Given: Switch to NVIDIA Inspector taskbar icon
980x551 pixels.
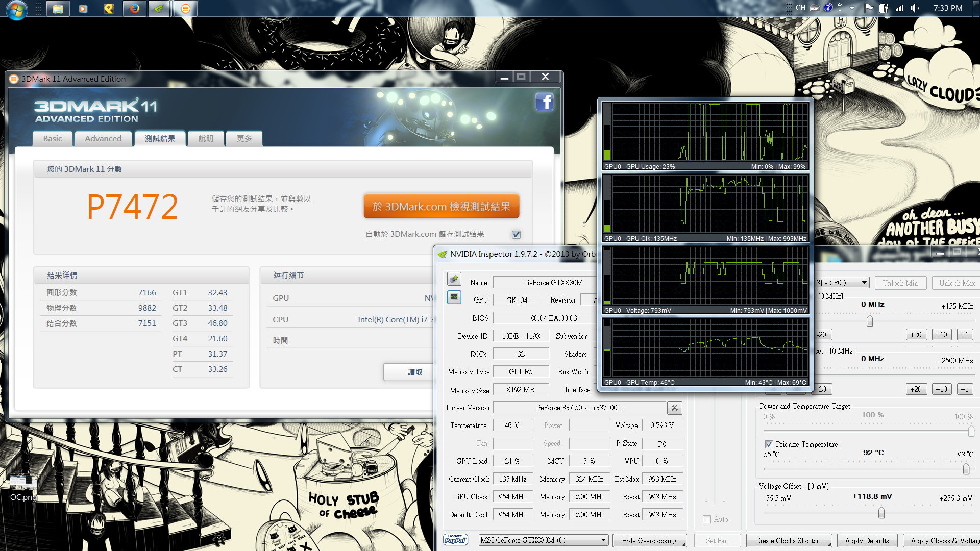Looking at the screenshot, I should coord(160,8).
